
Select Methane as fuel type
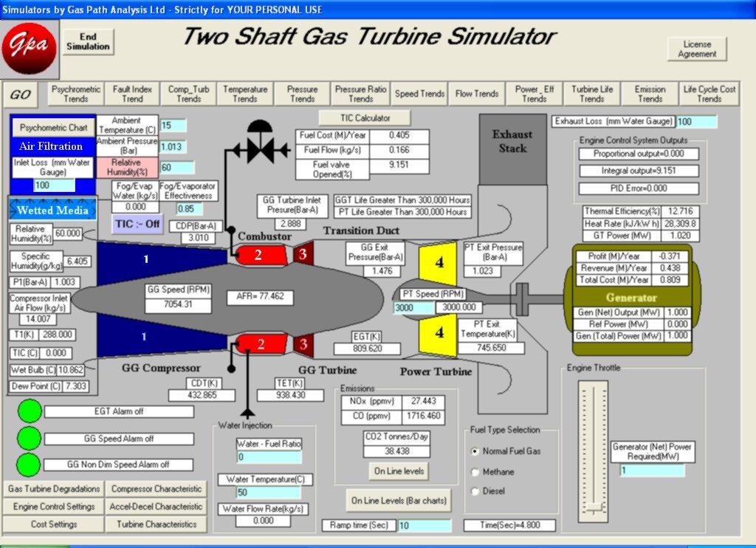click(x=475, y=472)
